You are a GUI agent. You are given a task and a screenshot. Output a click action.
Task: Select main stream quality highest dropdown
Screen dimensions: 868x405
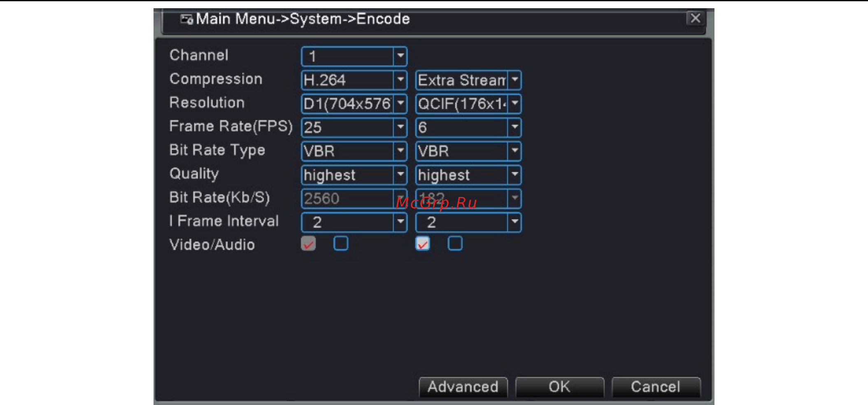(x=354, y=175)
